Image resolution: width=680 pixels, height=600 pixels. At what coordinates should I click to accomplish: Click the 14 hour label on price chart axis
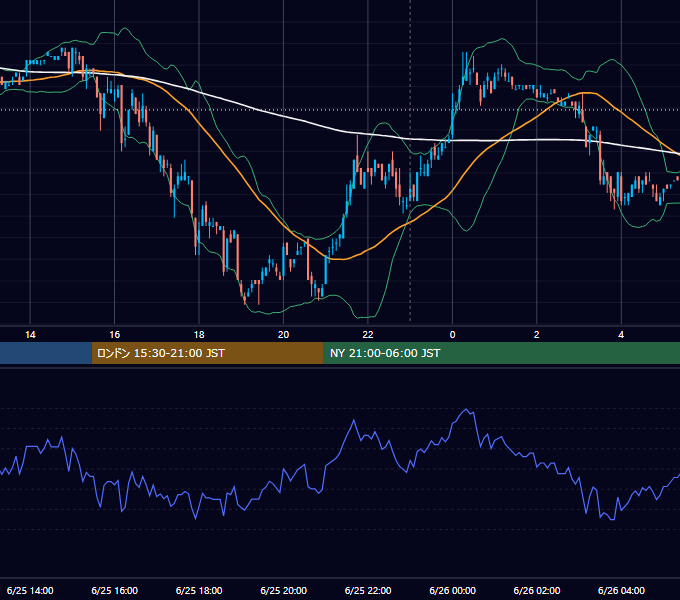tap(30, 335)
